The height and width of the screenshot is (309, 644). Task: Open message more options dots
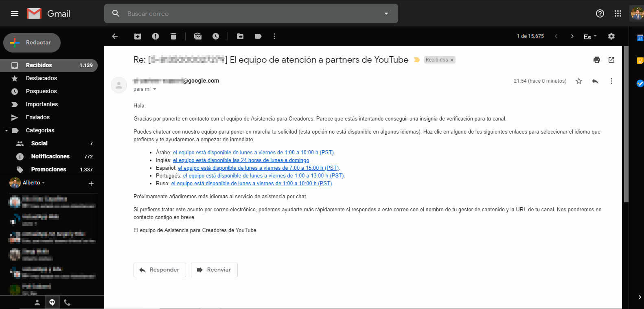611,81
